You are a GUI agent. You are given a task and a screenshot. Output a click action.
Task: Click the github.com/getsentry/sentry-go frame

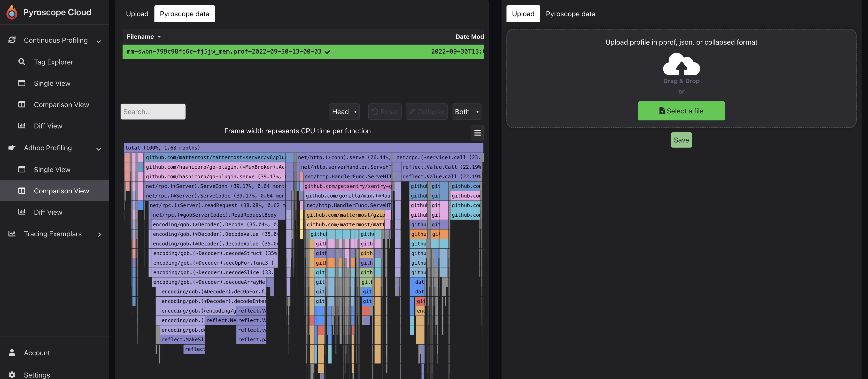pos(348,186)
